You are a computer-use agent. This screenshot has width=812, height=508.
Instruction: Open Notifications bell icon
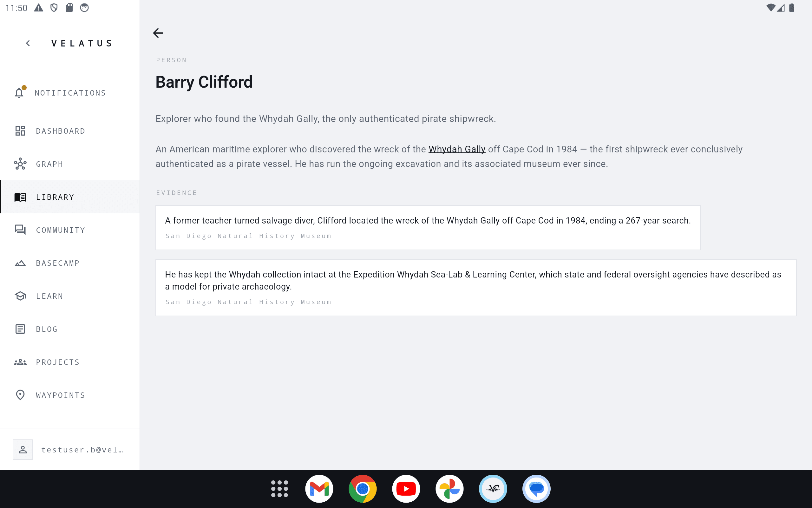click(x=19, y=93)
